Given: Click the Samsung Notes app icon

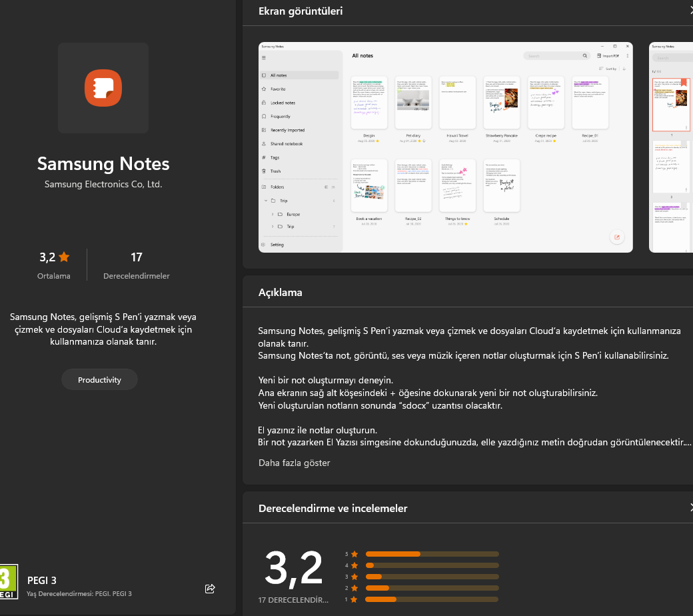Looking at the screenshot, I should pyautogui.click(x=103, y=88).
